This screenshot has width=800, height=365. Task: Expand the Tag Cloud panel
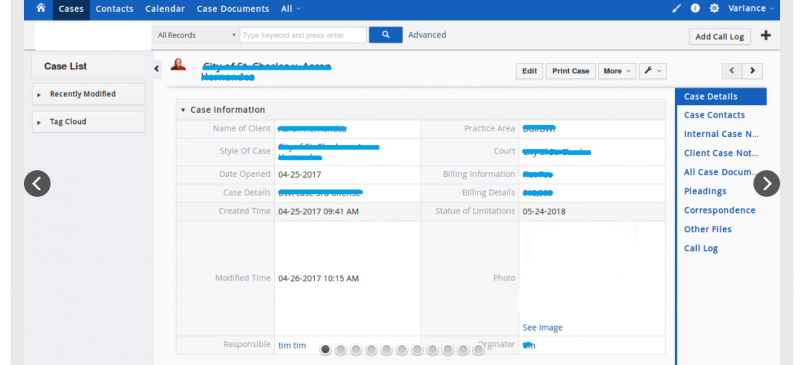pos(88,121)
